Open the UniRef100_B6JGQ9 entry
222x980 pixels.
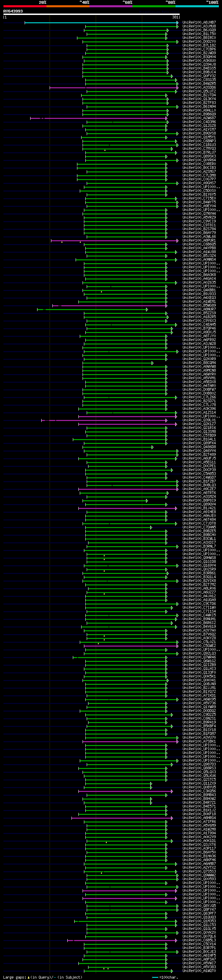[x=199, y=30]
